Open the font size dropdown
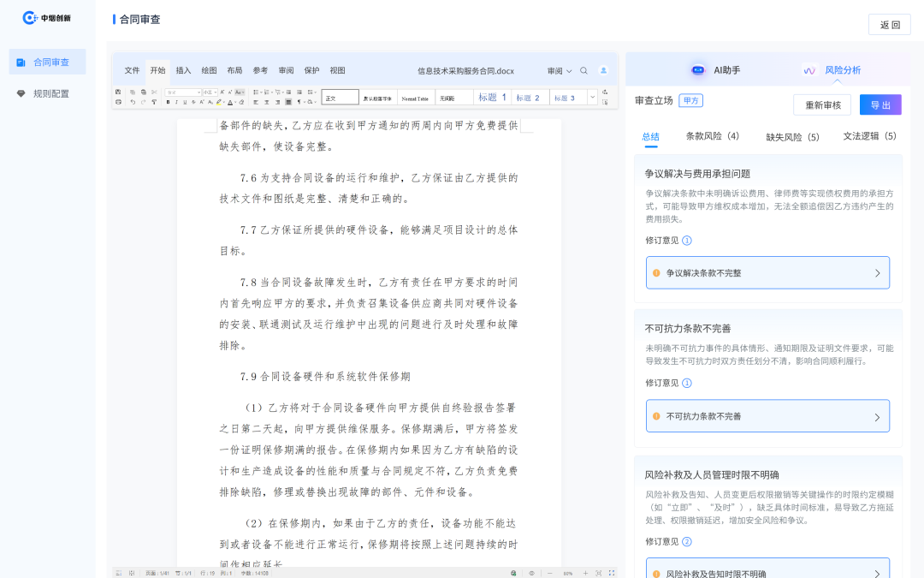The height and width of the screenshot is (578, 924). click(x=210, y=92)
